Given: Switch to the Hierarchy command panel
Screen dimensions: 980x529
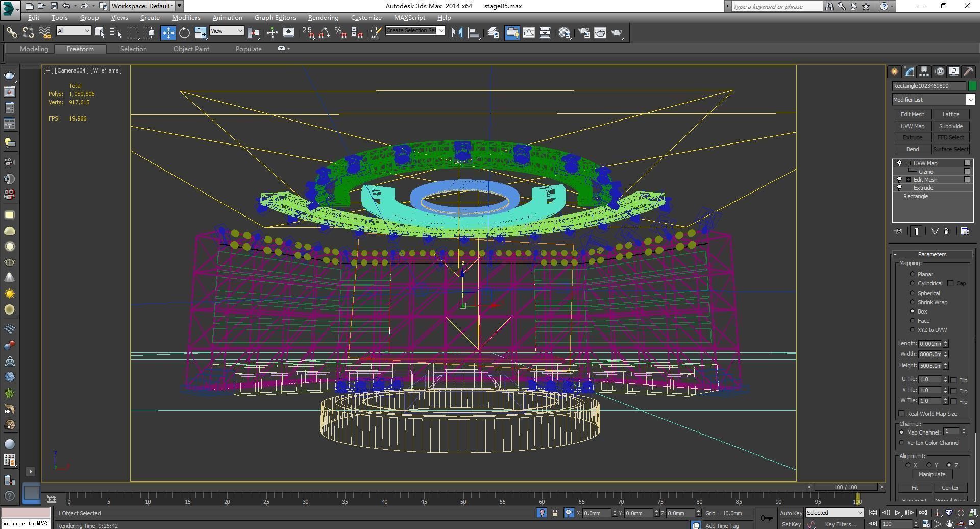Looking at the screenshot, I should click(x=924, y=71).
